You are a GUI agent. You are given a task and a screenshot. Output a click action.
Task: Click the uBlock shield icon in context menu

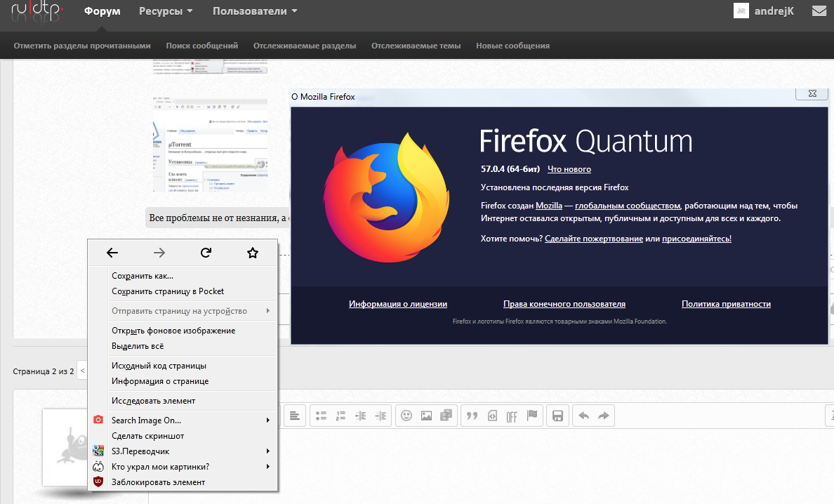tap(98, 482)
